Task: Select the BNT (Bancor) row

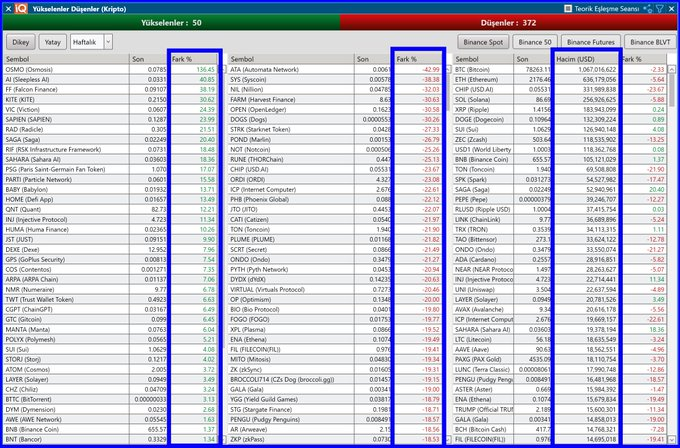Action: tap(110, 439)
